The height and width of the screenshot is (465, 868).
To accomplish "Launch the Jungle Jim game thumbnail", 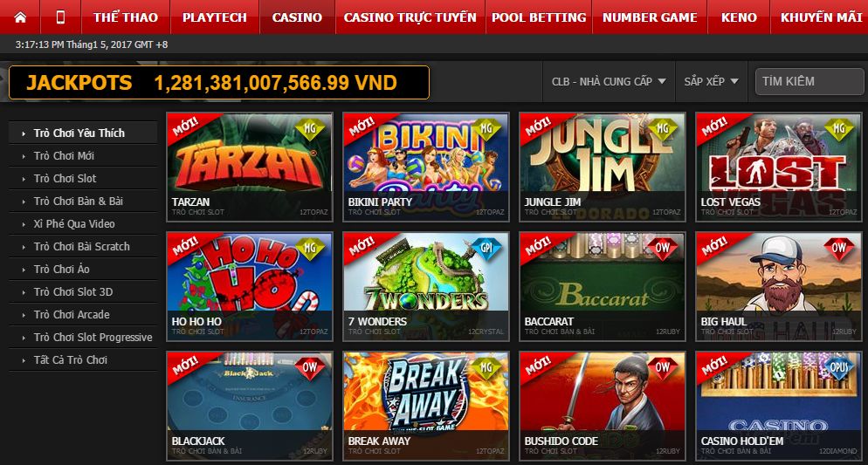I will [x=603, y=167].
